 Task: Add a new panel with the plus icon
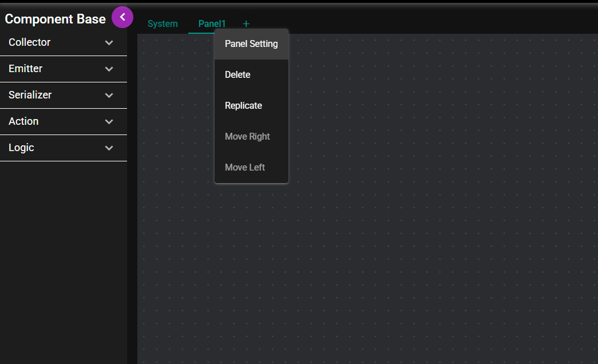pyautogui.click(x=246, y=23)
